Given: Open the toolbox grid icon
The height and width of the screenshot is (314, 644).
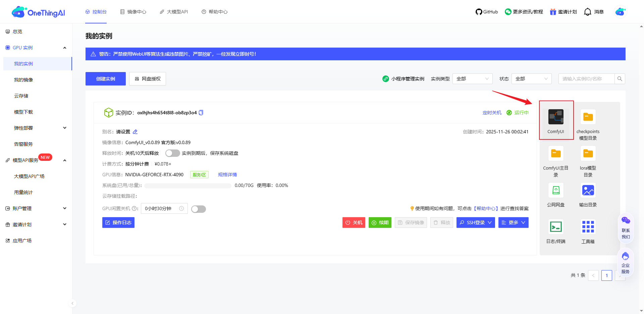Looking at the screenshot, I should 588,227.
